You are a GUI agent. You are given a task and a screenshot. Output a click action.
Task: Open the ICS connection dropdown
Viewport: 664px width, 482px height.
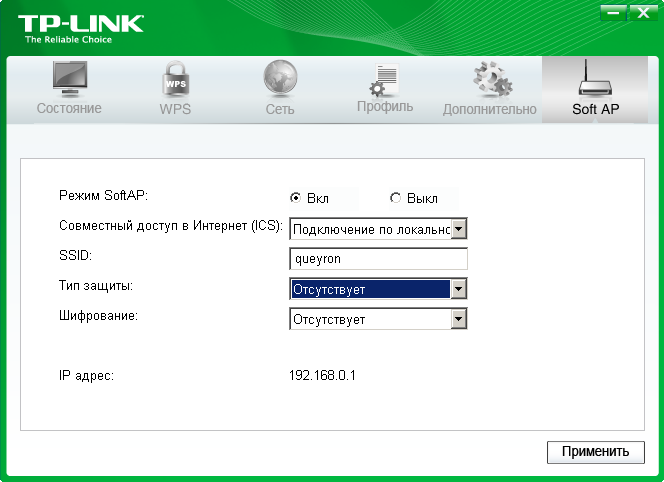(378, 229)
